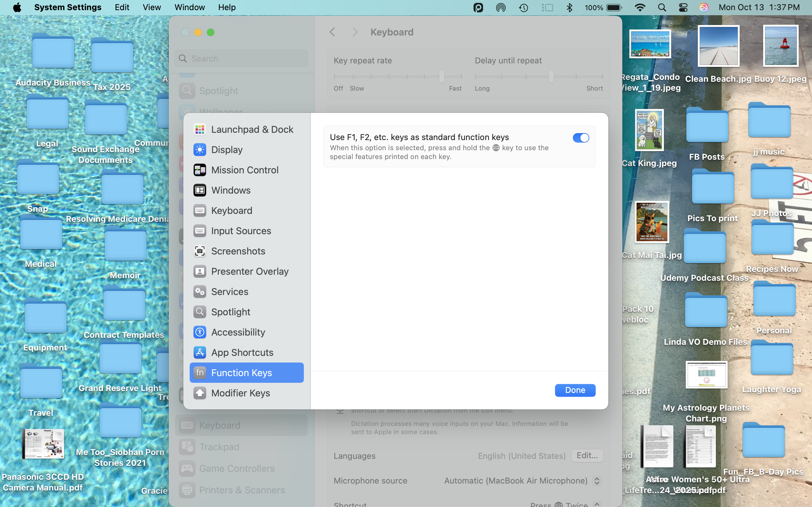The width and height of the screenshot is (812, 507).
Task: Open the Edit menu
Action: pyautogui.click(x=121, y=7)
